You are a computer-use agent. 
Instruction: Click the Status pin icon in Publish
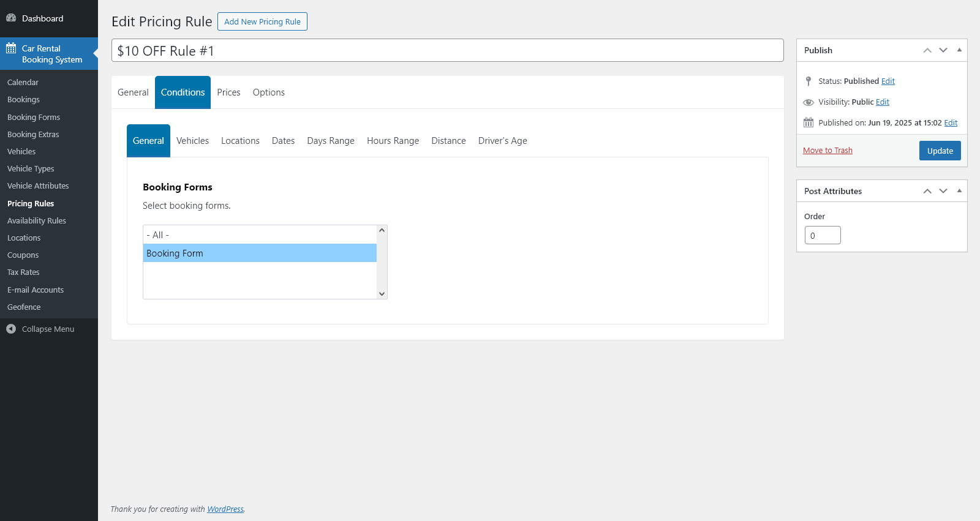(x=809, y=81)
